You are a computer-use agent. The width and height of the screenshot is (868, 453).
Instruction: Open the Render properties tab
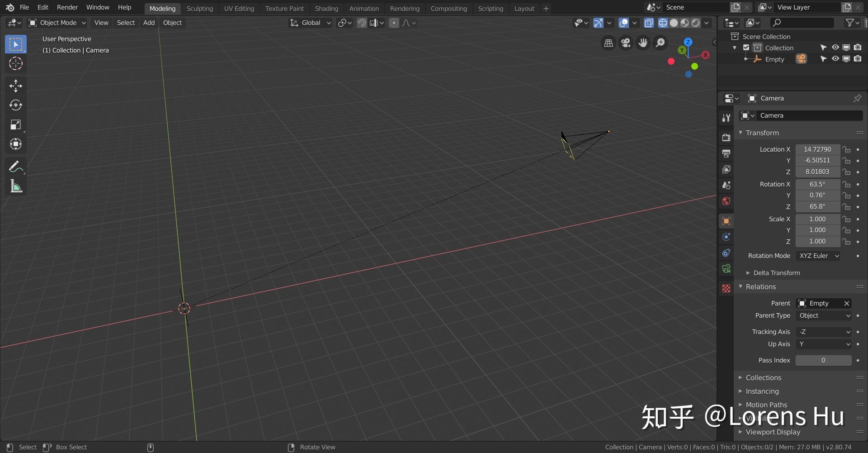click(726, 137)
